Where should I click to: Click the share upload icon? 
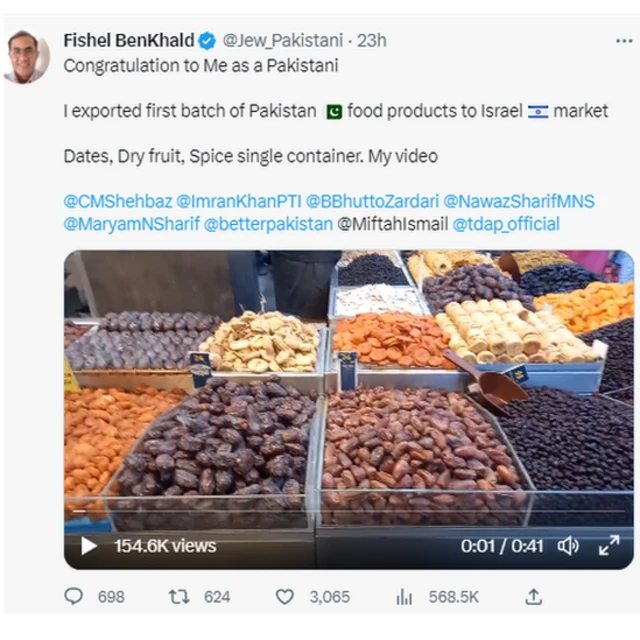[534, 596]
